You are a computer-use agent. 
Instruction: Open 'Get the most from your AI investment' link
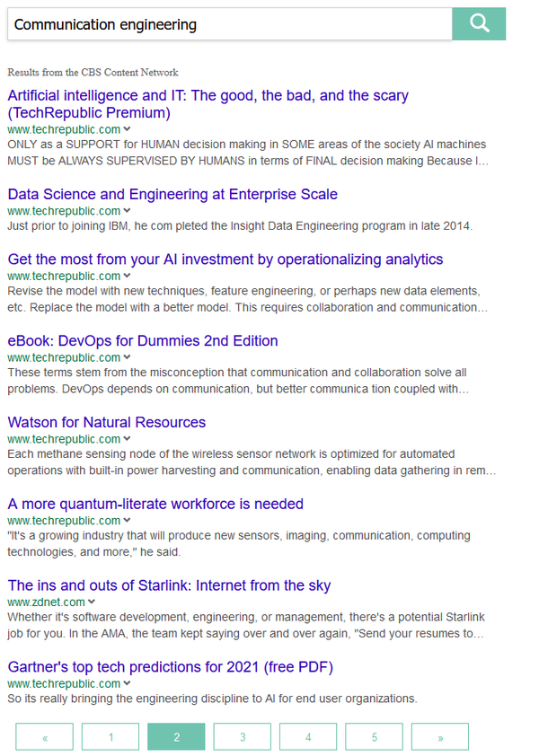(x=225, y=259)
